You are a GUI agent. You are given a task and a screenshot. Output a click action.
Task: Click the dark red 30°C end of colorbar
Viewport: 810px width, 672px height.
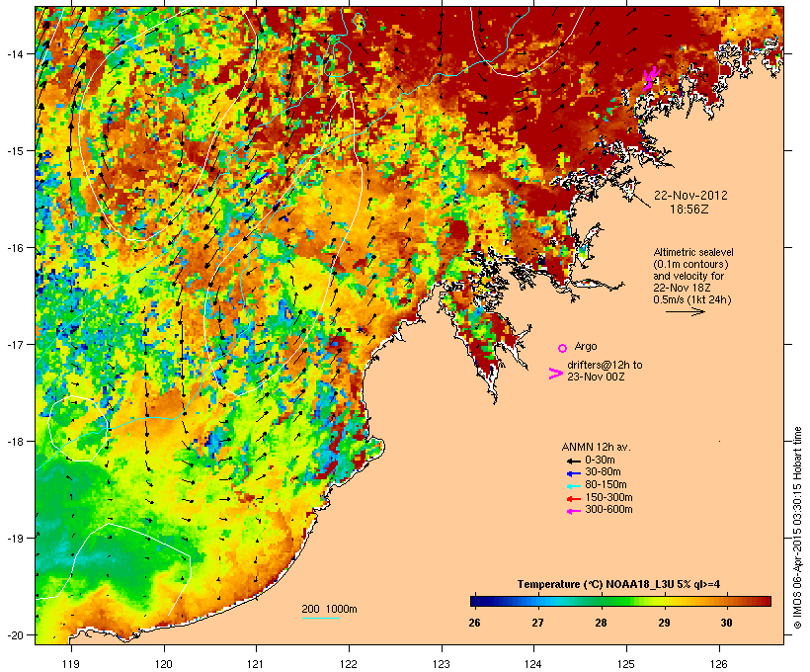[x=767, y=601]
